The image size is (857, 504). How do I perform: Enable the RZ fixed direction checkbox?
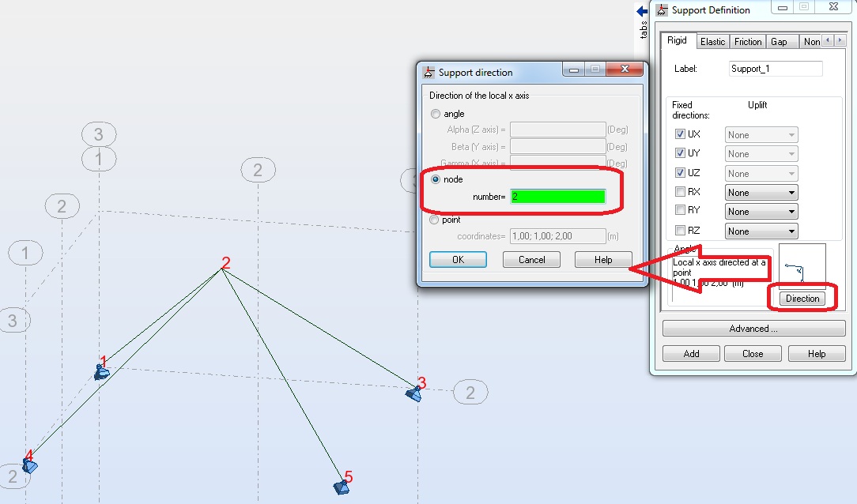680,231
